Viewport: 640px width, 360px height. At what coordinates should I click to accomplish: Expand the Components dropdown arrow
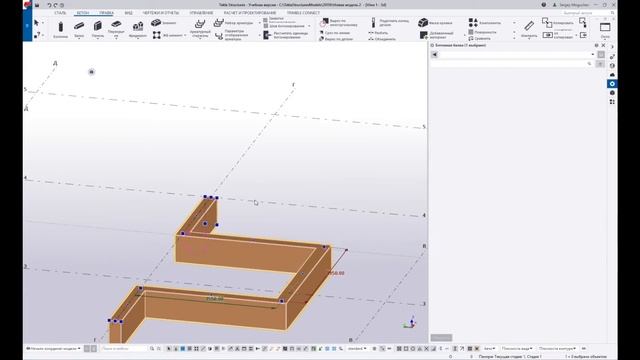514,23
